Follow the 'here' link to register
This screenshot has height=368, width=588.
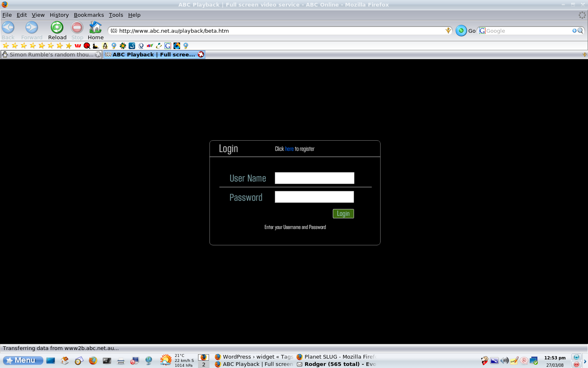click(x=290, y=149)
